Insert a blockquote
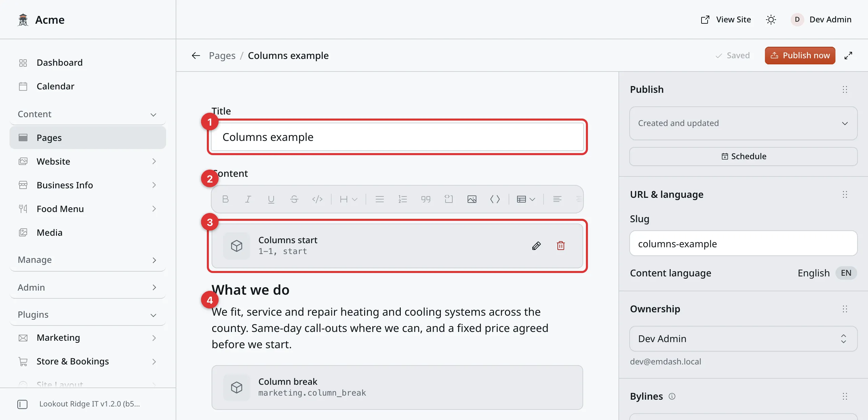868x420 pixels. (426, 199)
